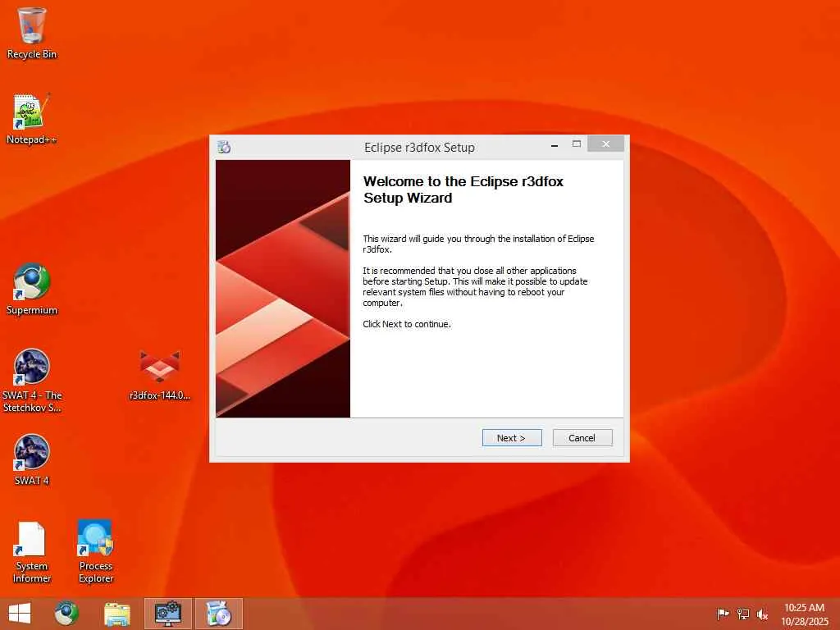This screenshot has width=840, height=630.
Task: Click Next to continue the setup
Action: pyautogui.click(x=512, y=438)
